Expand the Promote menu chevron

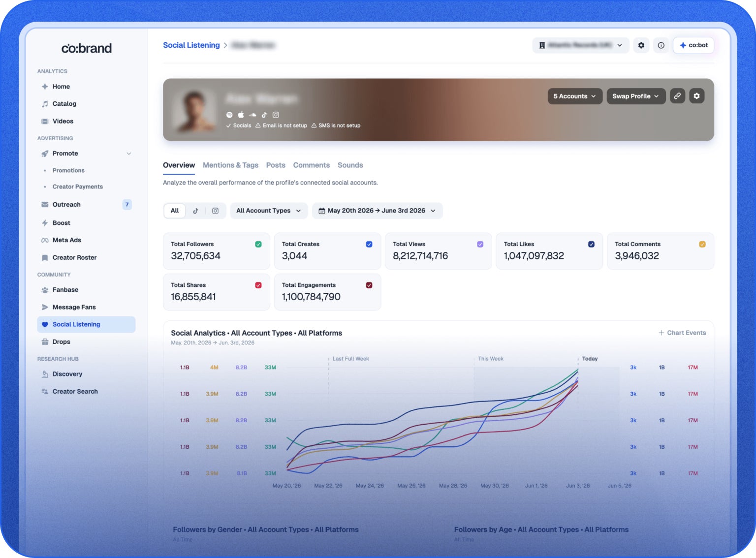(x=129, y=154)
